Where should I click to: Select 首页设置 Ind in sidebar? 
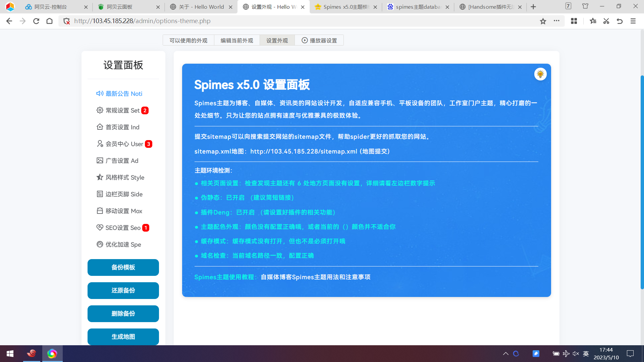pyautogui.click(x=118, y=127)
